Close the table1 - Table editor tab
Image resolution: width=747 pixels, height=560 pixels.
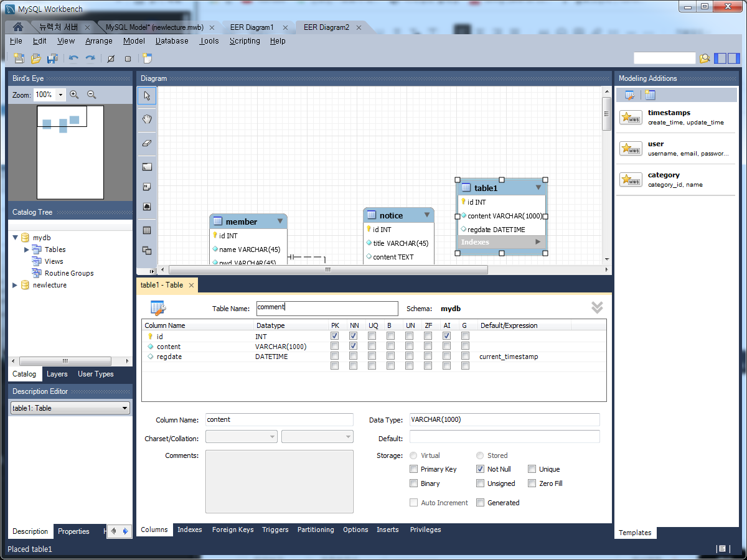(x=192, y=286)
